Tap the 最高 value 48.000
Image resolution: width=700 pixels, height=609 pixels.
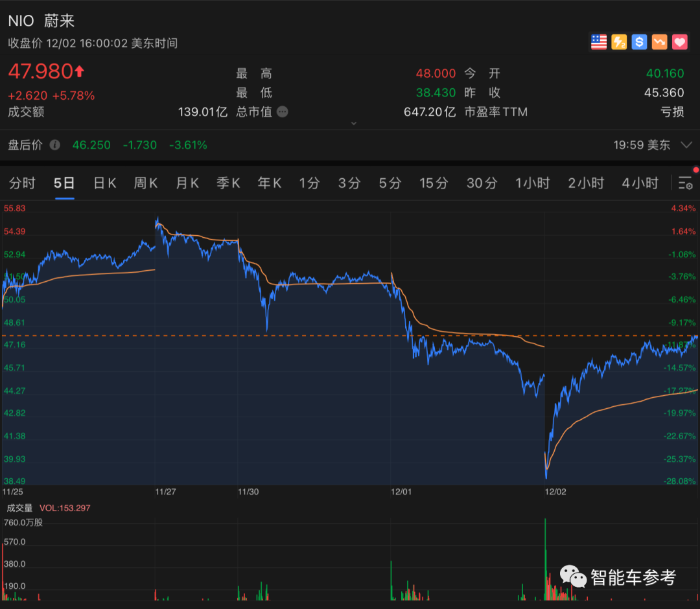(x=436, y=73)
